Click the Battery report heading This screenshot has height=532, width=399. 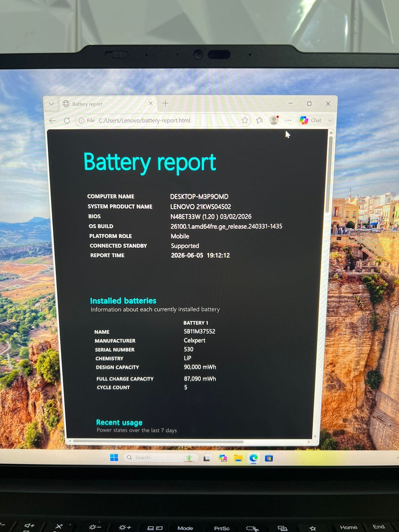(x=150, y=162)
